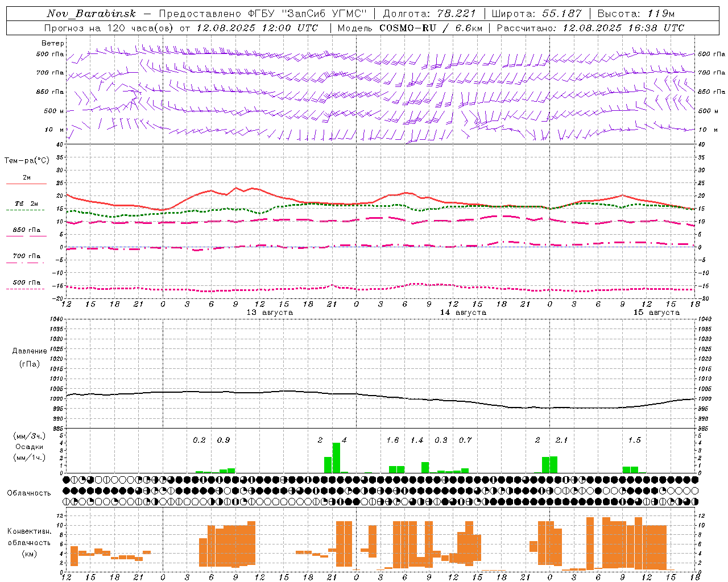Click the longitude value 78.221
728x582 pixels.
[x=456, y=14]
